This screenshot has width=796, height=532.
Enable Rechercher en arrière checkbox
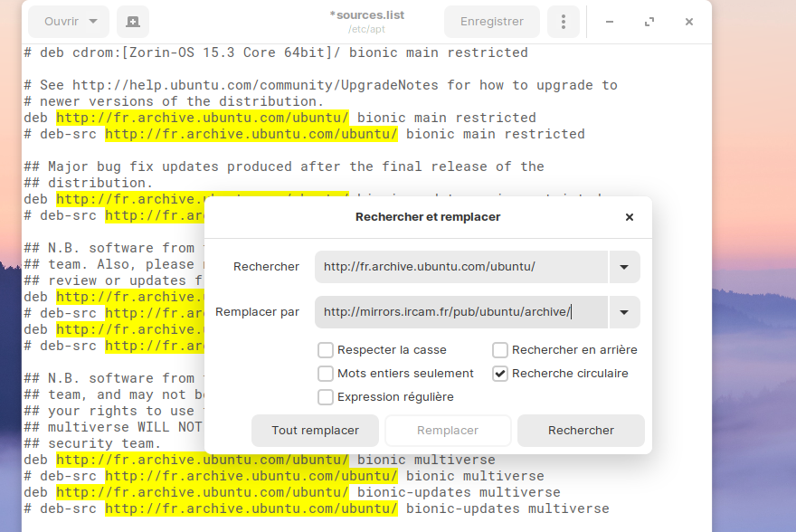point(500,350)
